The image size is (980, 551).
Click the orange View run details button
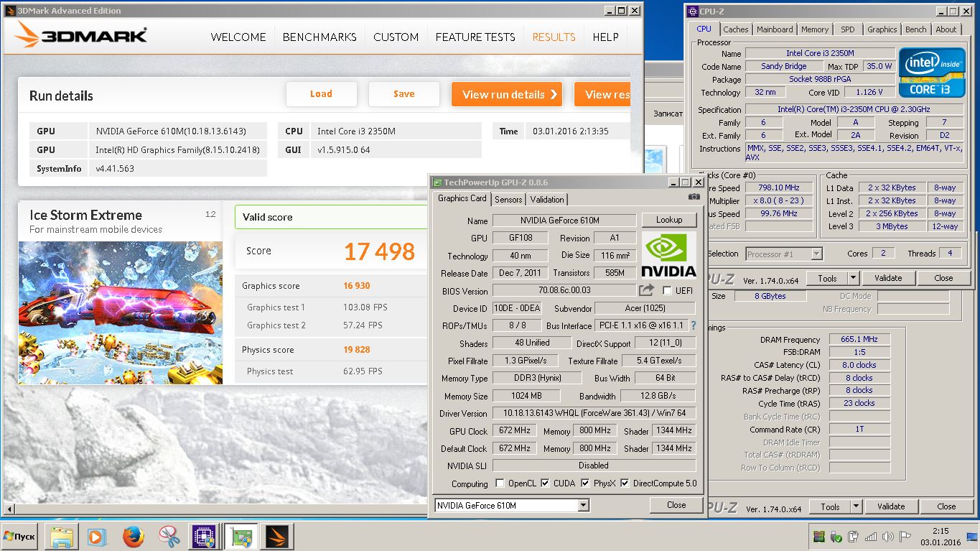507,94
